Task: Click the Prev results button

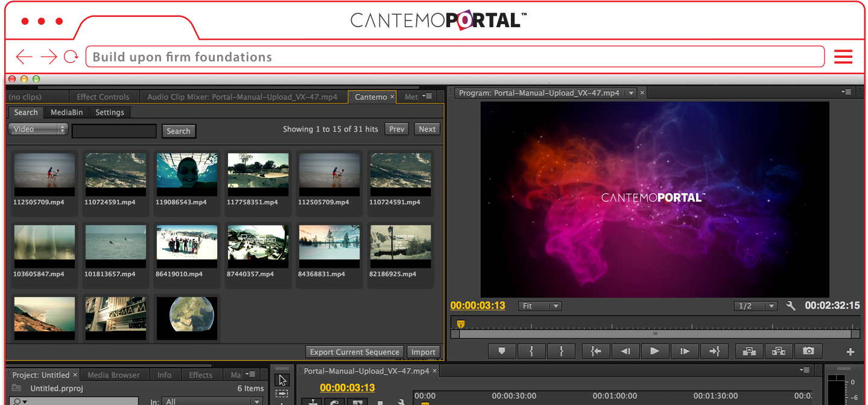Action: click(x=397, y=129)
